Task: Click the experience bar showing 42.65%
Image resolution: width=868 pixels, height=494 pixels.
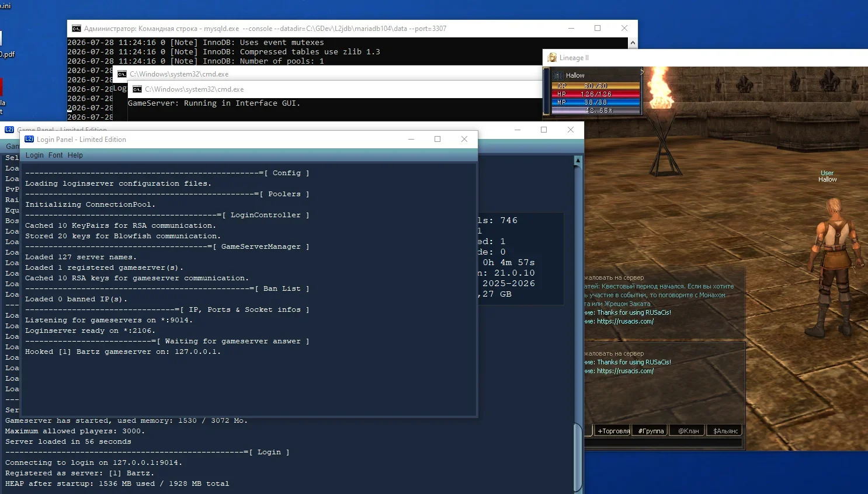Action: (x=596, y=110)
